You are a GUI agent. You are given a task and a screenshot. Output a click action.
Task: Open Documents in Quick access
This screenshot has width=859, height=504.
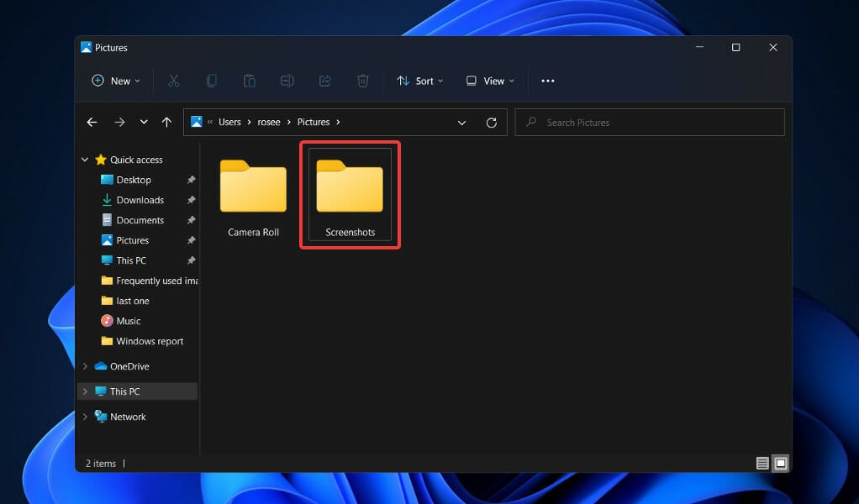pyautogui.click(x=140, y=221)
